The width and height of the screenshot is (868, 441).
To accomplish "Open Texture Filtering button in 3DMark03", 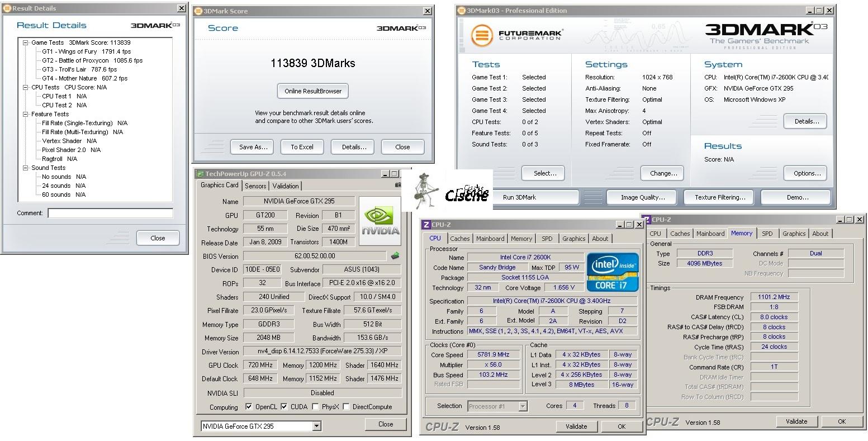I will (720, 197).
